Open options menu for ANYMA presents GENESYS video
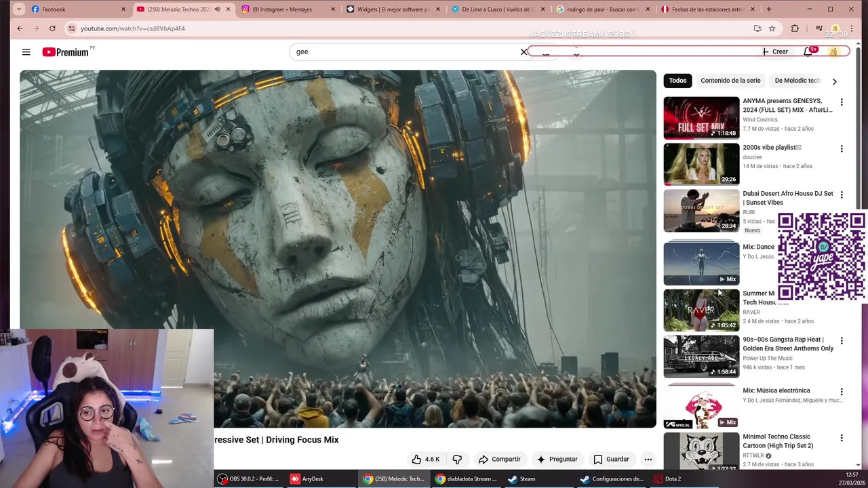868x488 pixels. (x=842, y=102)
